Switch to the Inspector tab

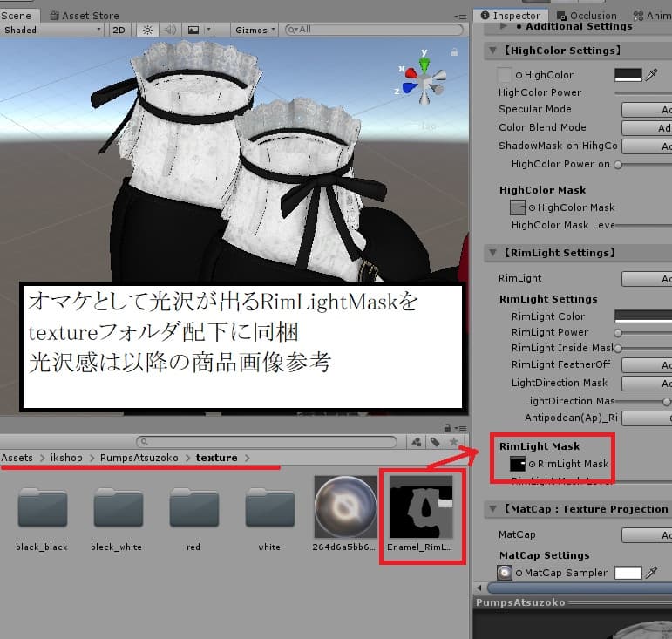coord(511,16)
